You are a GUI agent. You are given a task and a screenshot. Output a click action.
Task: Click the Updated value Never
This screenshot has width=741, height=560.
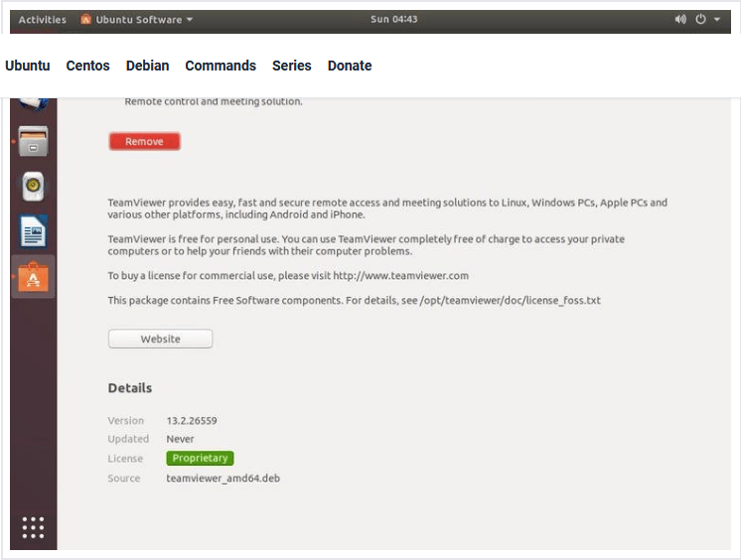(180, 439)
